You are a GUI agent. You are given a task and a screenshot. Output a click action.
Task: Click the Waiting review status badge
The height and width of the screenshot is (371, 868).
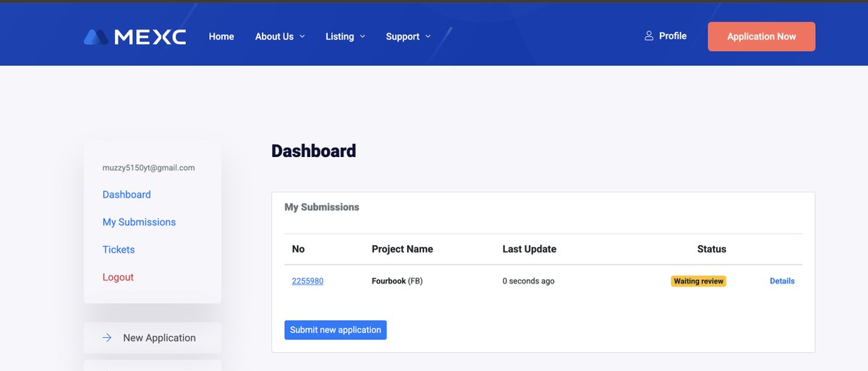[698, 281]
